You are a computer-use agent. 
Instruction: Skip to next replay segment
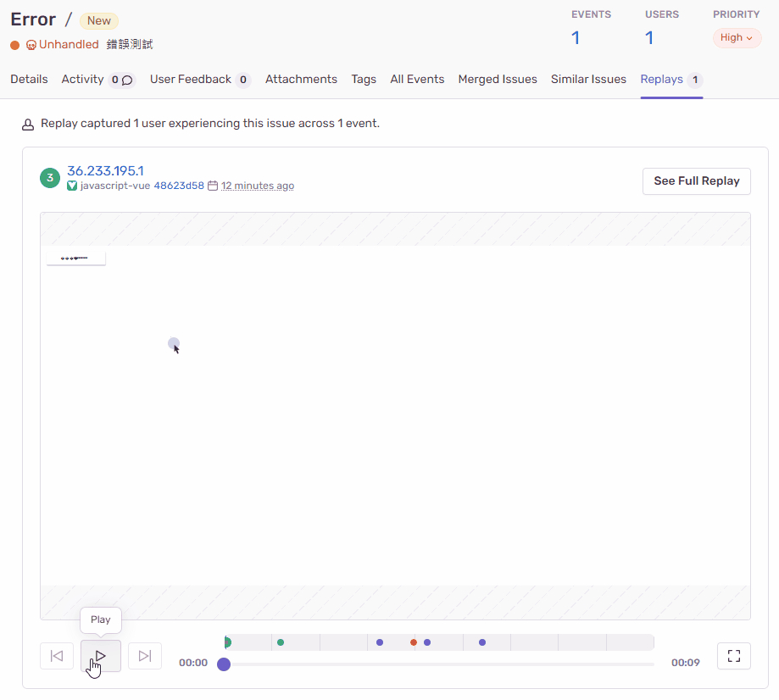(x=145, y=656)
